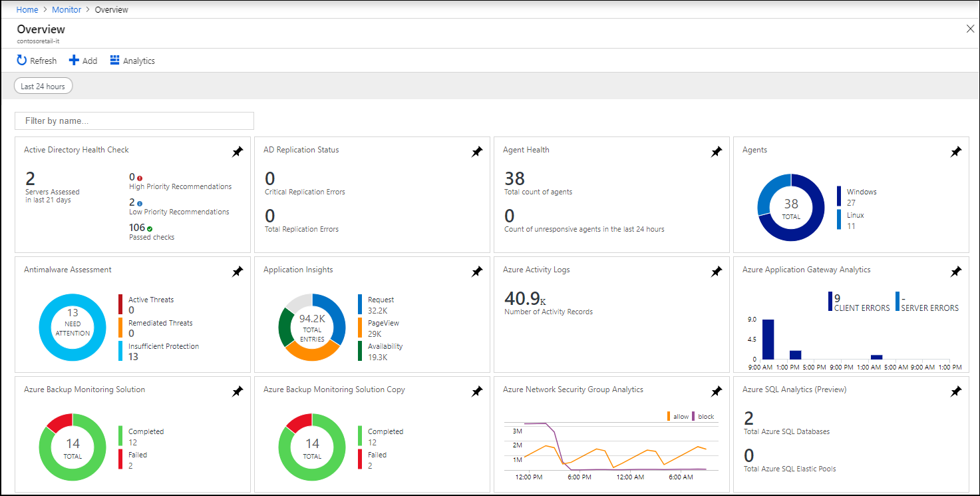Click the Filter by name field
The image size is (980, 496).
[x=134, y=121]
